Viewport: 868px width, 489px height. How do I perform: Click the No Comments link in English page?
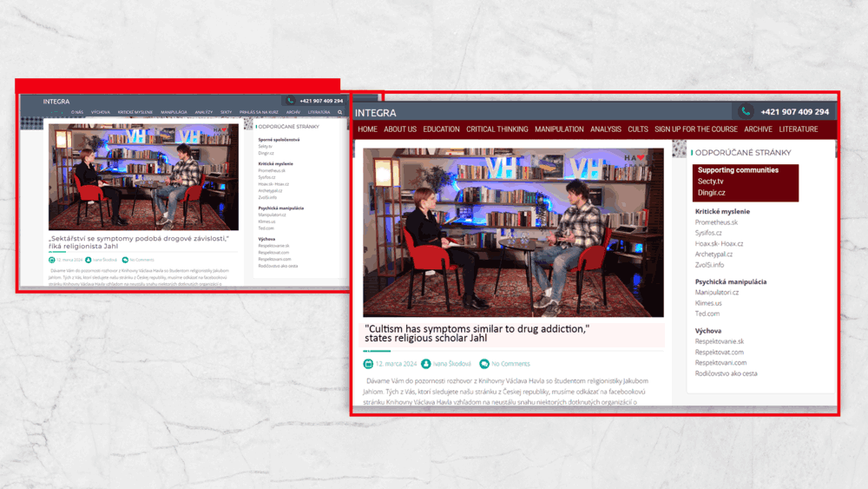pyautogui.click(x=510, y=364)
